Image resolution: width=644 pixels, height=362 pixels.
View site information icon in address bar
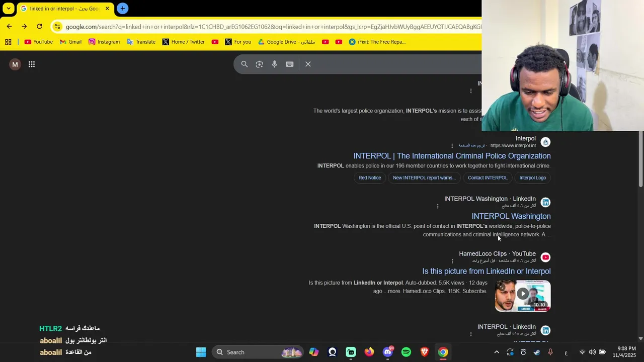[57, 27]
